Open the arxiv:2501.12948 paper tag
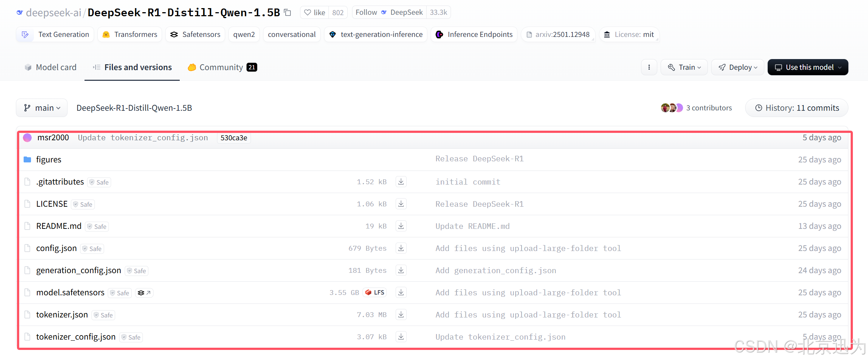 tap(558, 34)
